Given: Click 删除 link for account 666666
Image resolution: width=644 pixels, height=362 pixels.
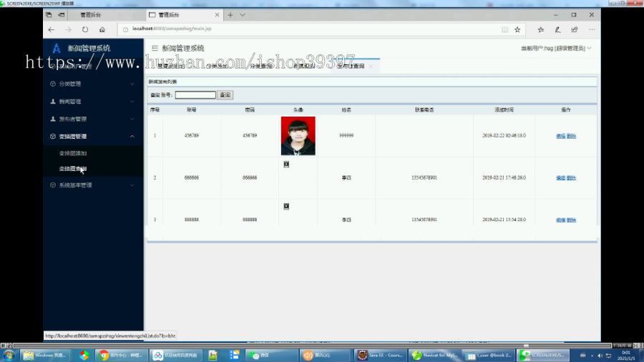Looking at the screenshot, I should [571, 177].
